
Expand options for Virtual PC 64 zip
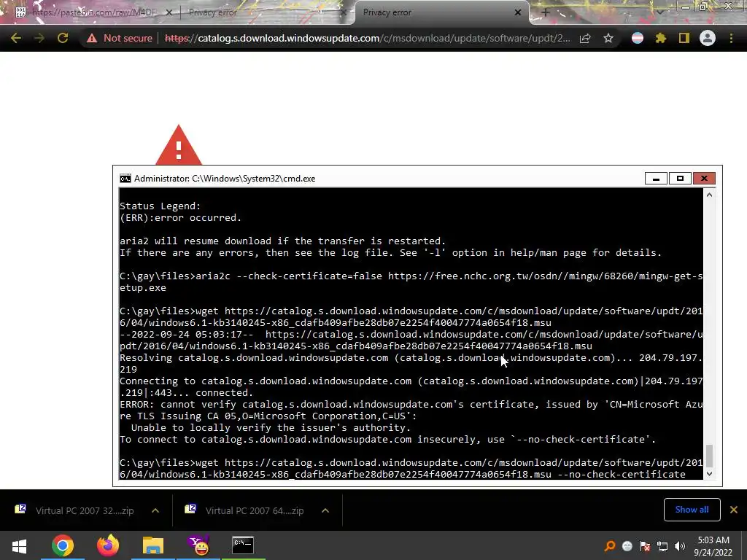(x=325, y=510)
